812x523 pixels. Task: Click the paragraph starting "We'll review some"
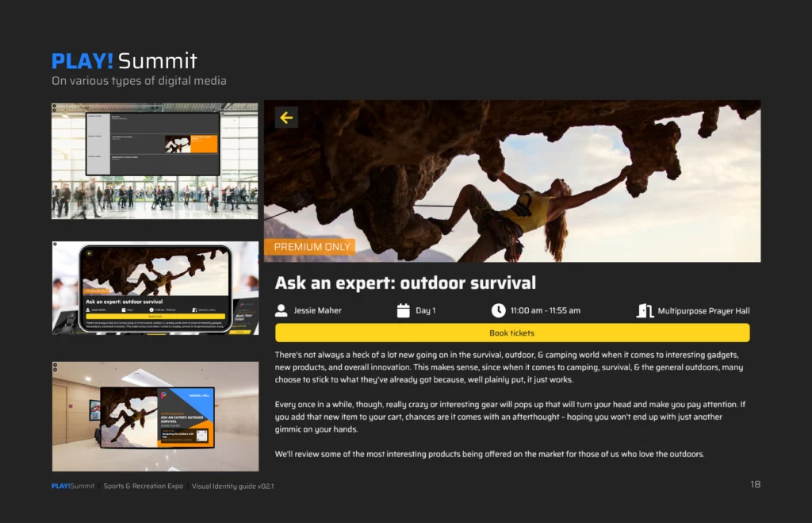pos(490,454)
